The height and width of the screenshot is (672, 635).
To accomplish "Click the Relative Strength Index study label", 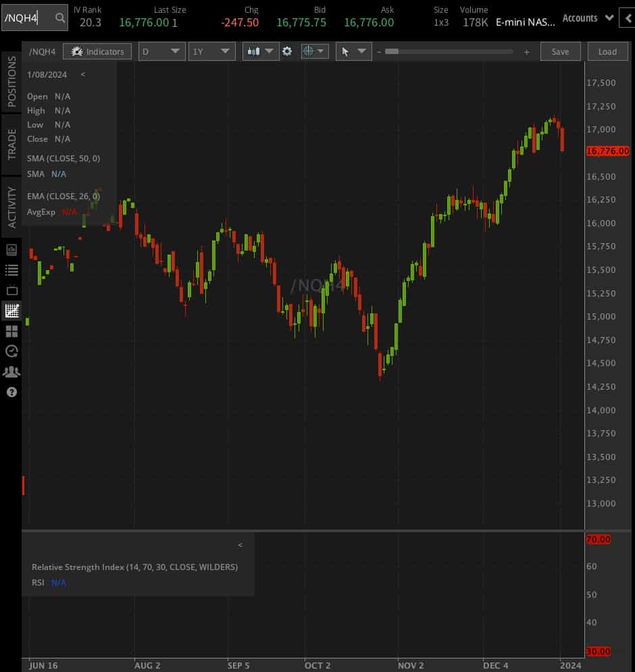I will pos(134,567).
